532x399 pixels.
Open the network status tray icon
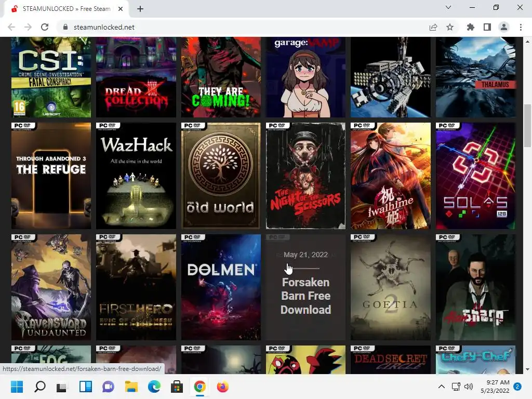(x=456, y=387)
